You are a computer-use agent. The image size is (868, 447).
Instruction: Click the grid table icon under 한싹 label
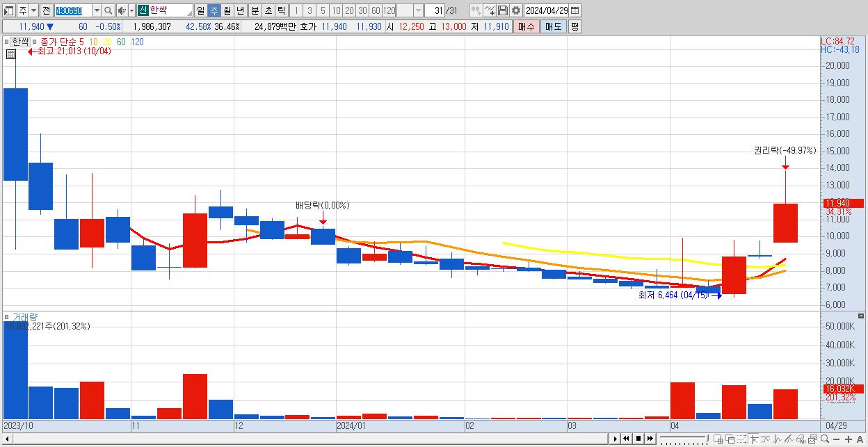point(11,54)
